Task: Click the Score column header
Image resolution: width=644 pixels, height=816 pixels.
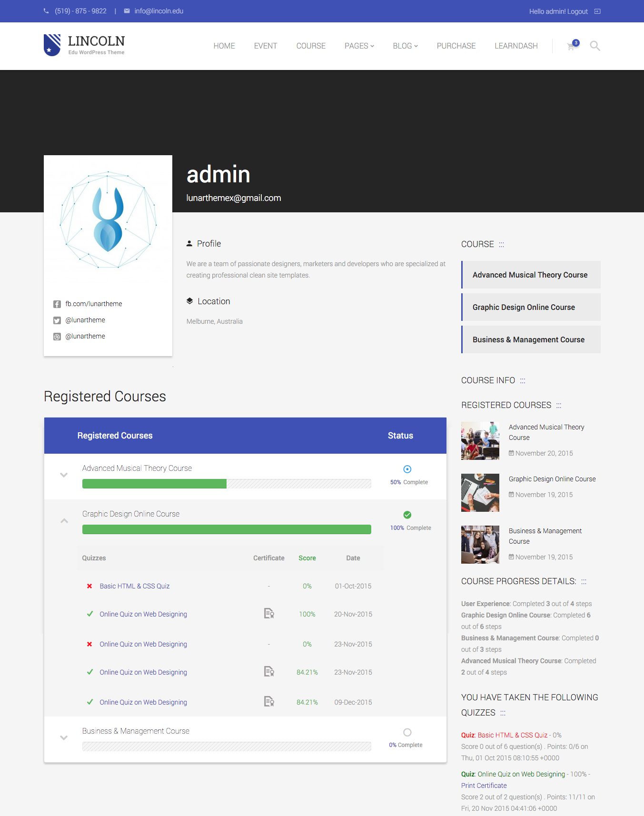Action: [x=307, y=558]
